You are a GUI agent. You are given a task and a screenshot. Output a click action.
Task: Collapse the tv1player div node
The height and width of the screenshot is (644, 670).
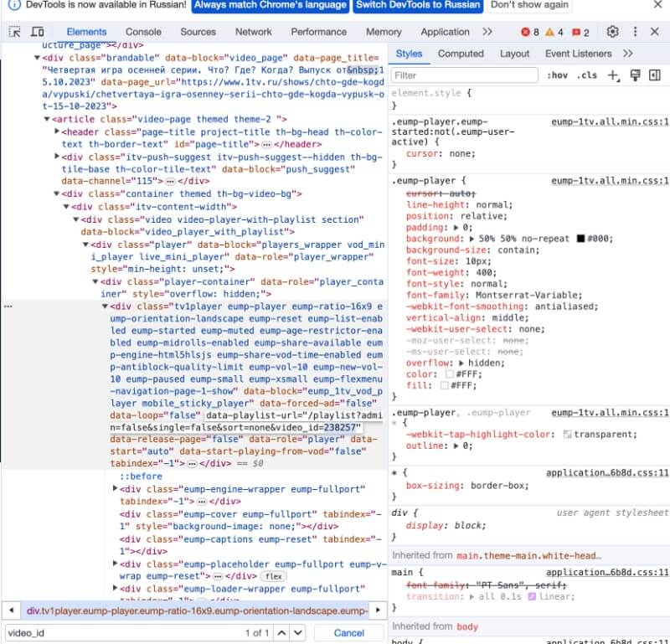point(106,307)
